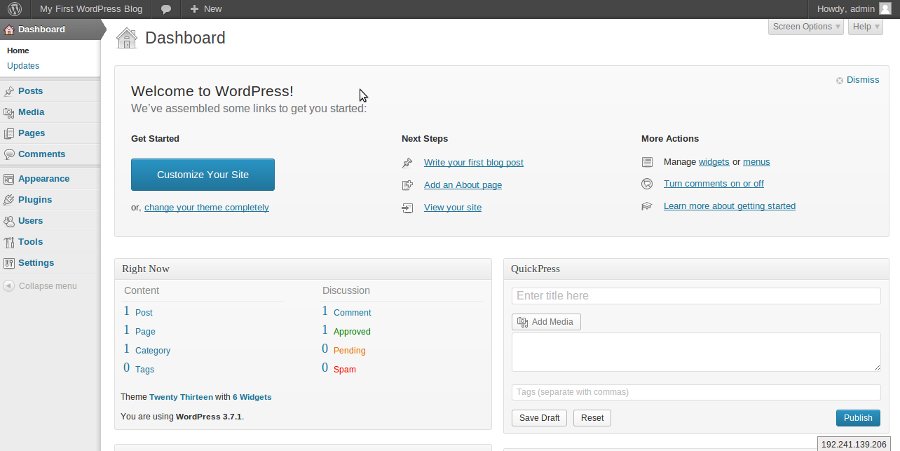Open the View your site link

pyautogui.click(x=452, y=208)
